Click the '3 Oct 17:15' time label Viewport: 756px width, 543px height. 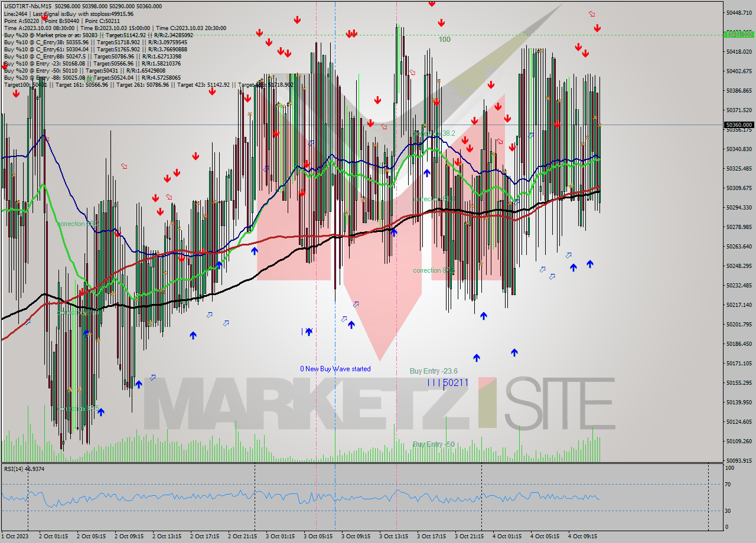431,537
